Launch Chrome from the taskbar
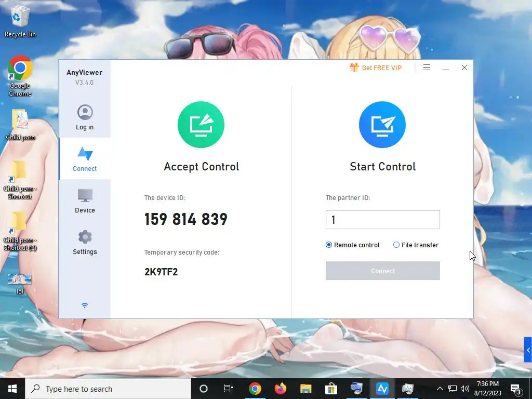 [x=255, y=389]
